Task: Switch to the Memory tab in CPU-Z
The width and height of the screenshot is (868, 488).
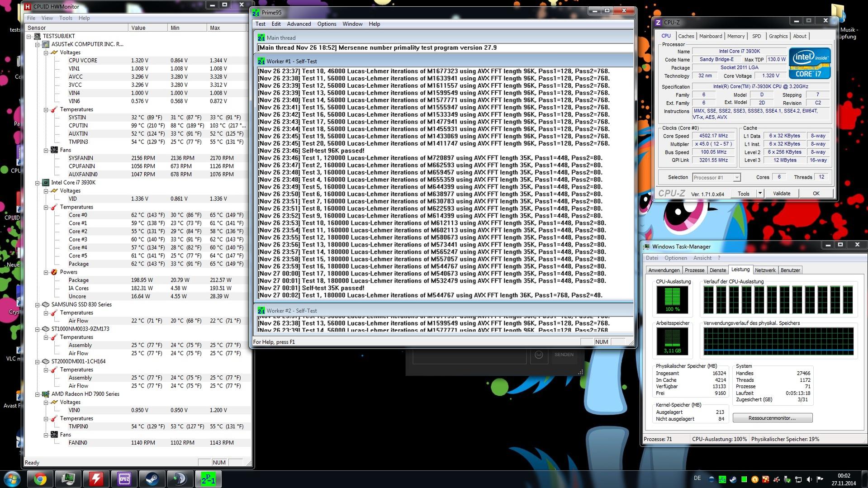Action: [x=735, y=36]
